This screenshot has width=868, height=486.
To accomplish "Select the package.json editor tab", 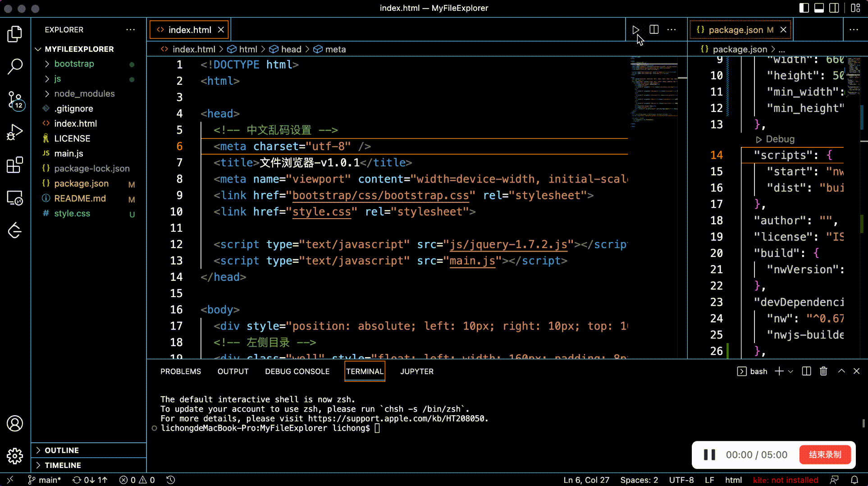I will coord(740,30).
